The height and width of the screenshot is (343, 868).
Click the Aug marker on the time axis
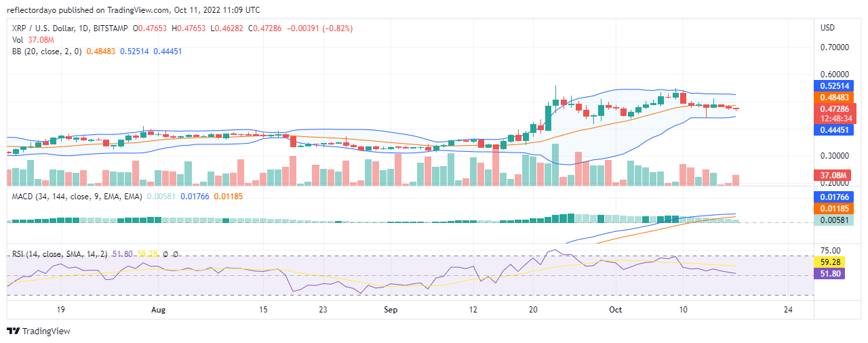click(x=158, y=310)
